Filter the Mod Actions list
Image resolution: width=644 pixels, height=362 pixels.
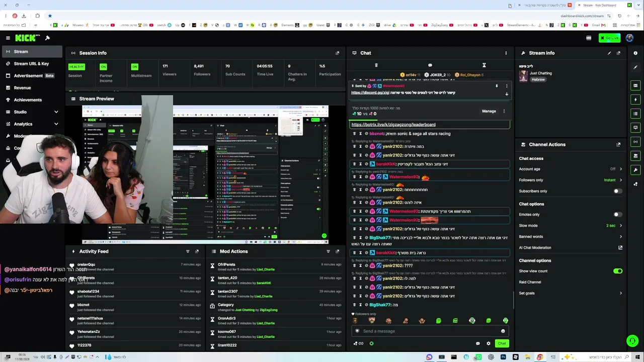(328, 251)
